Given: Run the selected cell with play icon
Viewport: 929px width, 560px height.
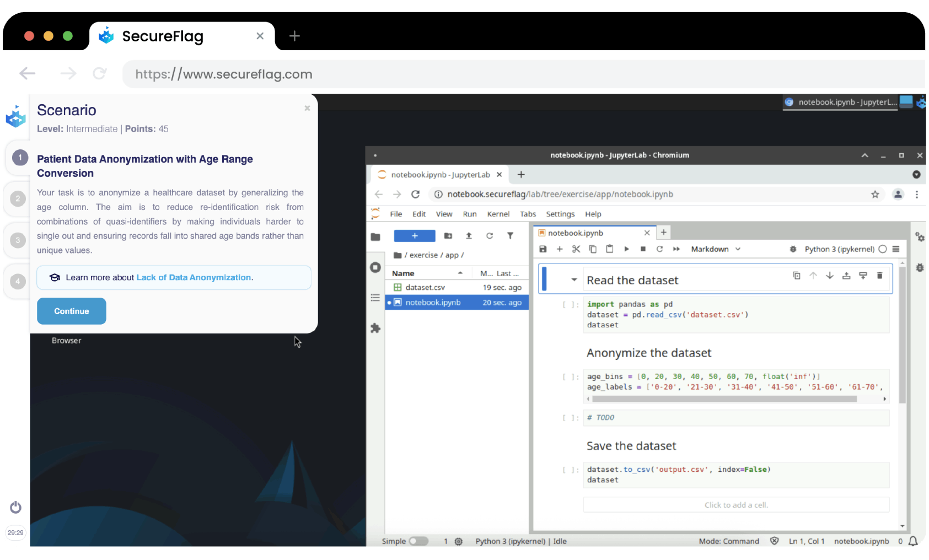Looking at the screenshot, I should 626,249.
